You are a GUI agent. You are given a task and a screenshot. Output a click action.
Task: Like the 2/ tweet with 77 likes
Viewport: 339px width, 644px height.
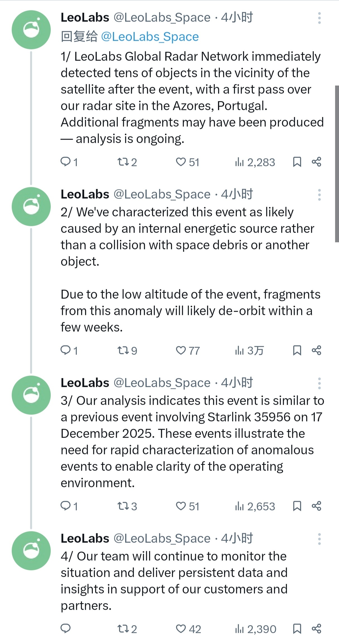pos(181,350)
